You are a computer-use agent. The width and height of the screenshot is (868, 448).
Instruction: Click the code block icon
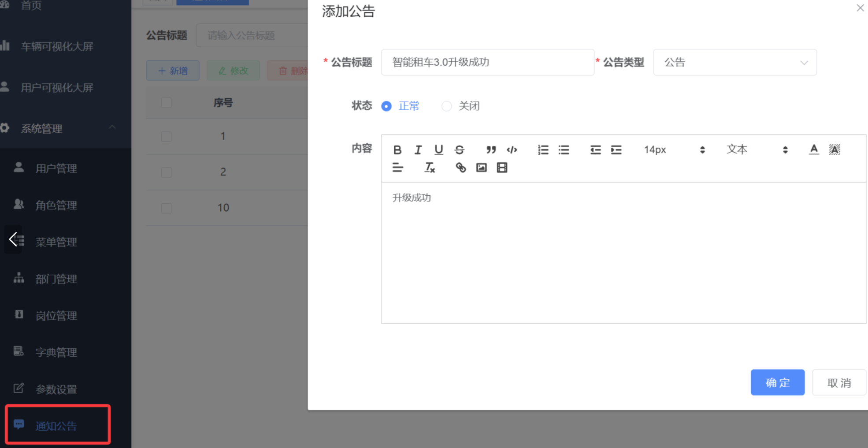tap(512, 150)
